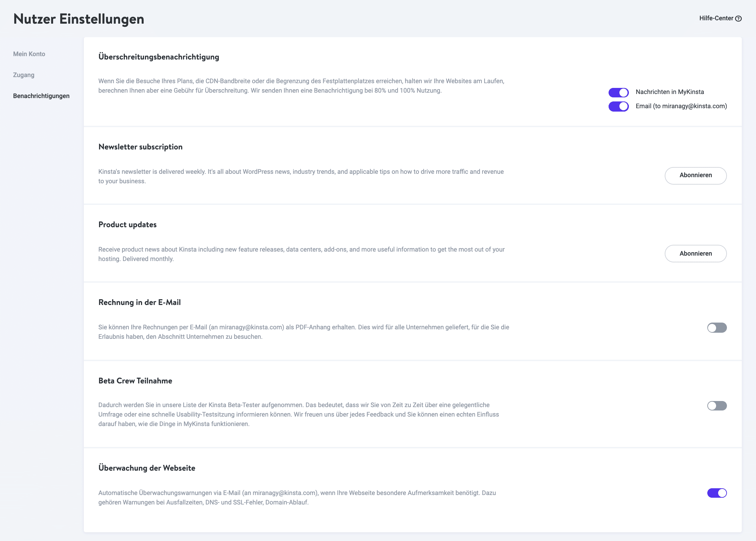Image resolution: width=756 pixels, height=541 pixels.
Task: Click the Newsletter subscription heading
Action: [x=140, y=147]
